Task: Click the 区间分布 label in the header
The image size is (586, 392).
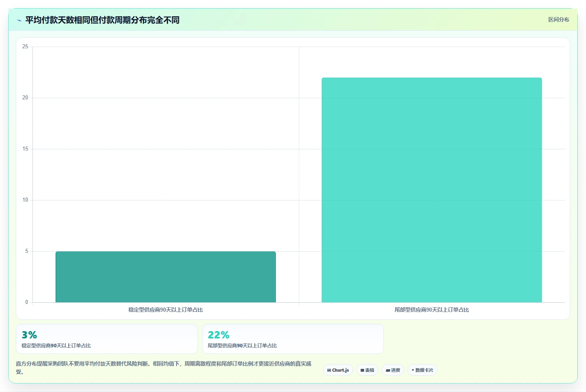Action: (558, 19)
